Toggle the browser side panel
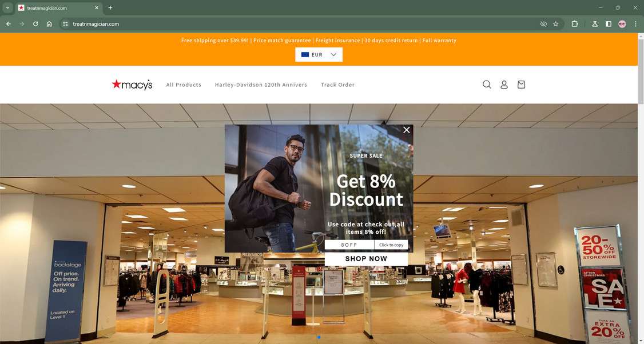The height and width of the screenshot is (344, 644). (609, 24)
